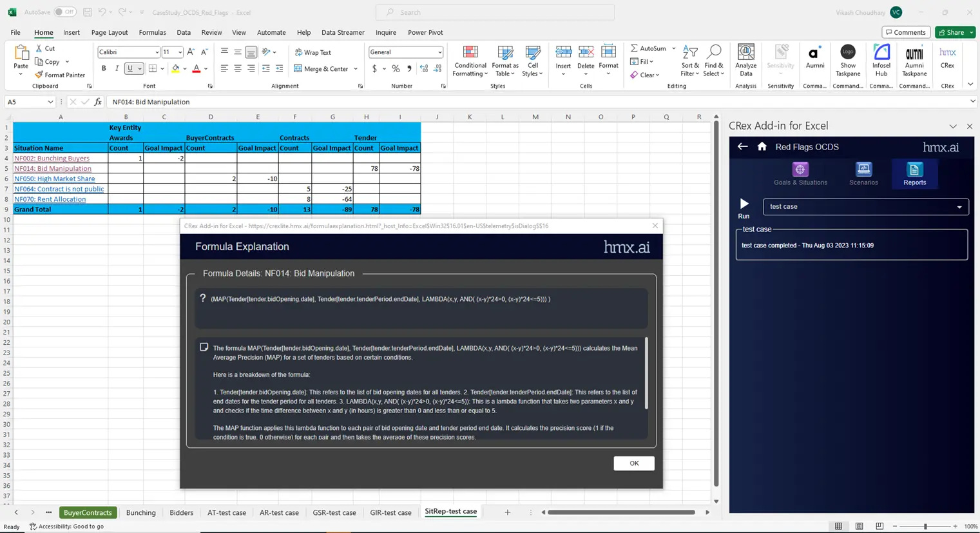Open Scenarios in CRex pane
The image size is (980, 533).
(863, 174)
